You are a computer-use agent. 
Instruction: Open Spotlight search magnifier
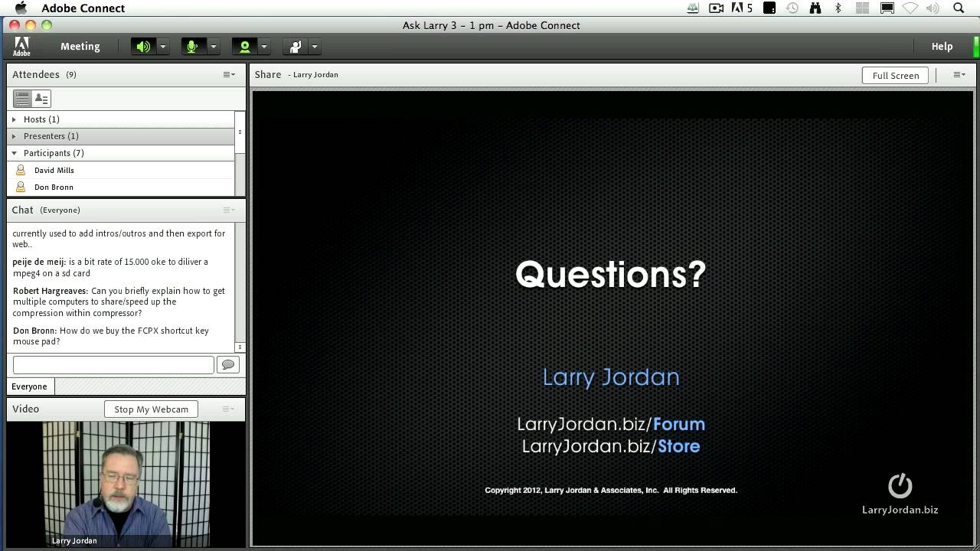click(x=959, y=8)
